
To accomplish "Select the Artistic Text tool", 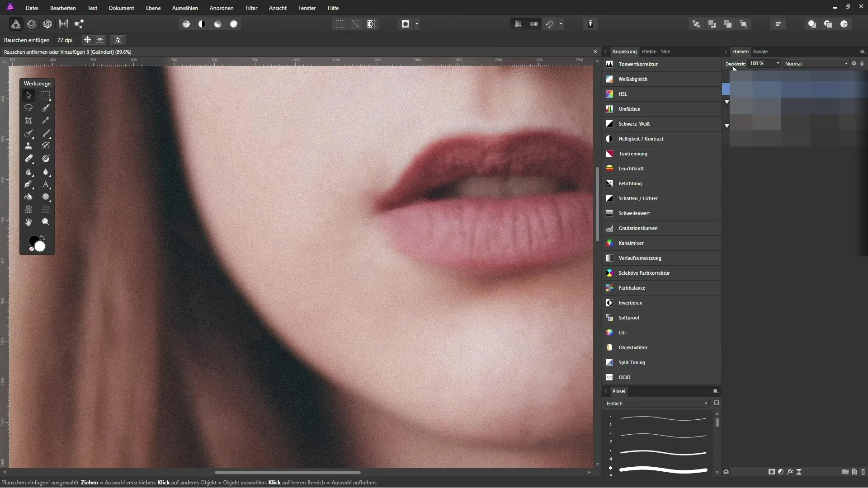I will point(46,184).
